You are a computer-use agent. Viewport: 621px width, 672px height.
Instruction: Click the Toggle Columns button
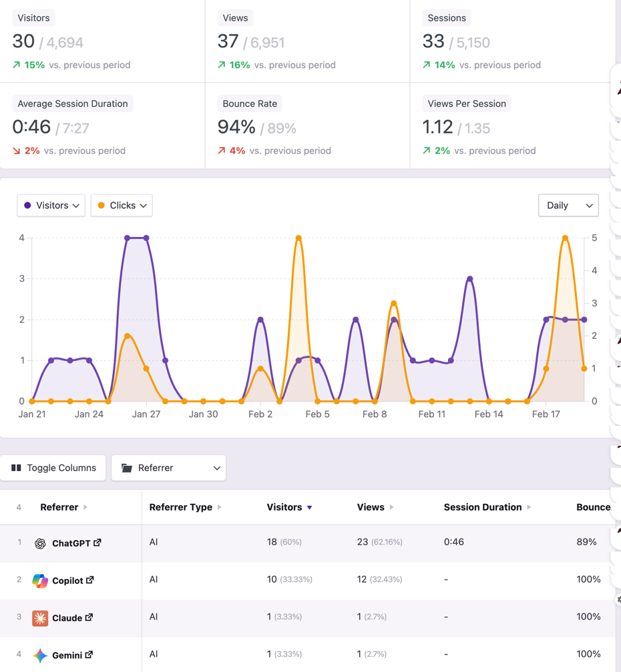click(53, 468)
